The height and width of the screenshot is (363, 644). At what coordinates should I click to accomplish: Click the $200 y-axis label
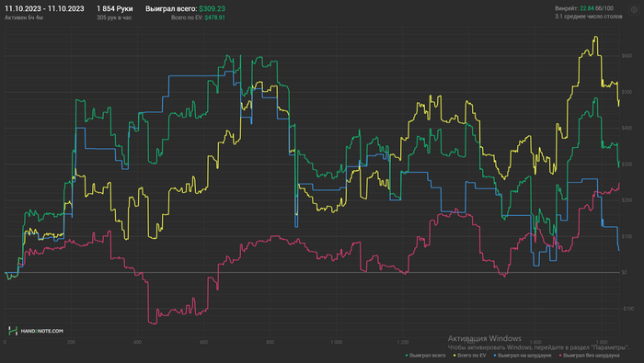(627, 200)
